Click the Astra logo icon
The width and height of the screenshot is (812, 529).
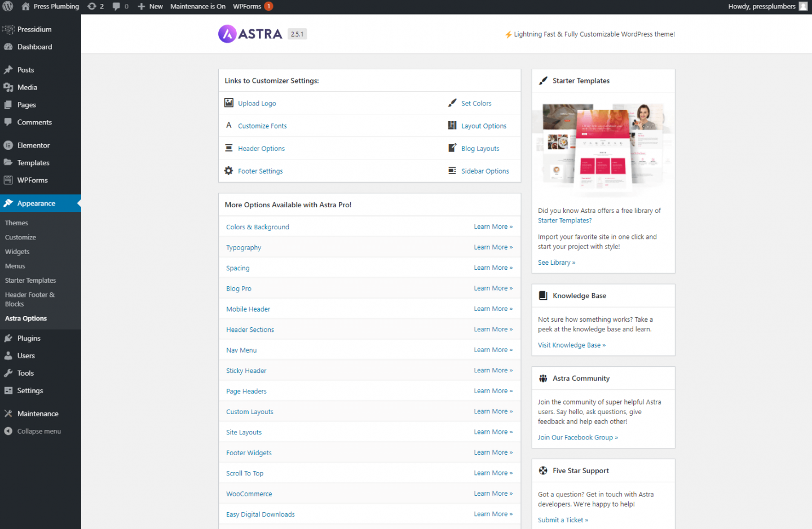227,34
